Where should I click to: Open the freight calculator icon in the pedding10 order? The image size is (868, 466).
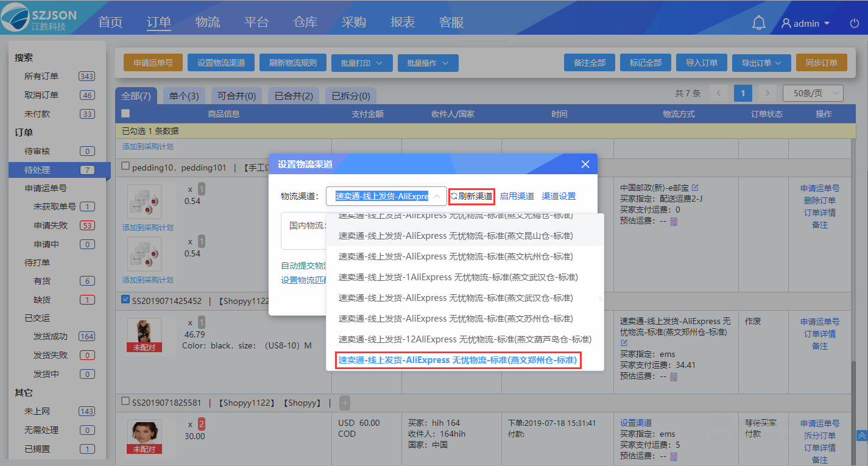coord(674,222)
